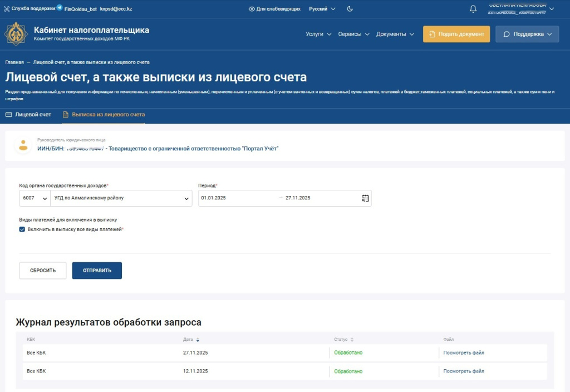Enable Для слабовидящих accessibility mode
The image size is (570, 392).
pyautogui.click(x=274, y=9)
